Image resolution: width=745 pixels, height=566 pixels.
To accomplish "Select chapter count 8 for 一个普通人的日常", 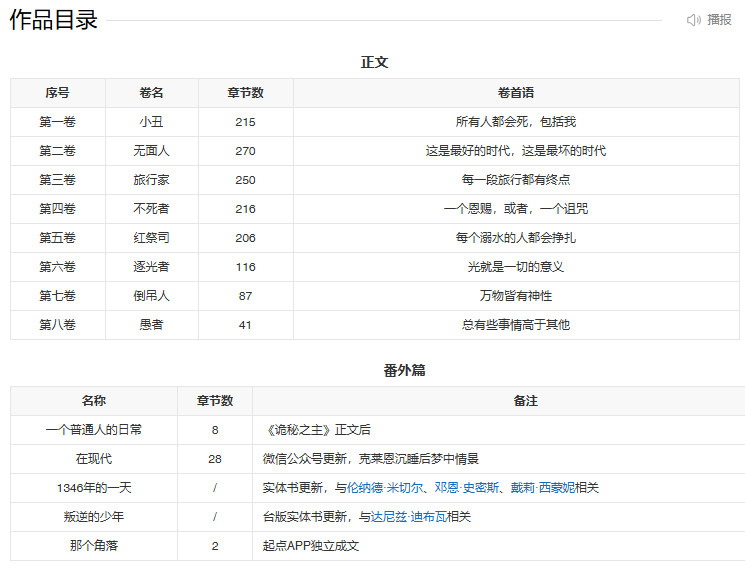I will click(215, 430).
